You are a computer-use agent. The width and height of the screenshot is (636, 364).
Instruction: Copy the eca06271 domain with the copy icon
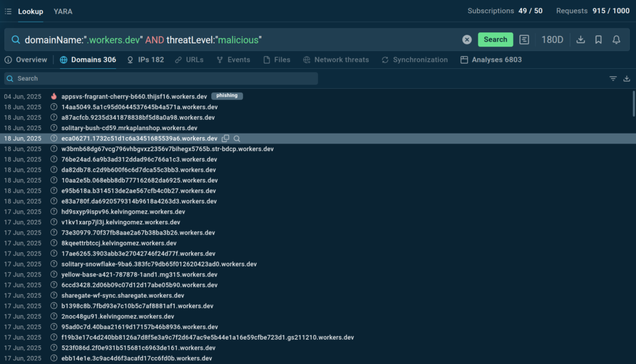tap(226, 139)
